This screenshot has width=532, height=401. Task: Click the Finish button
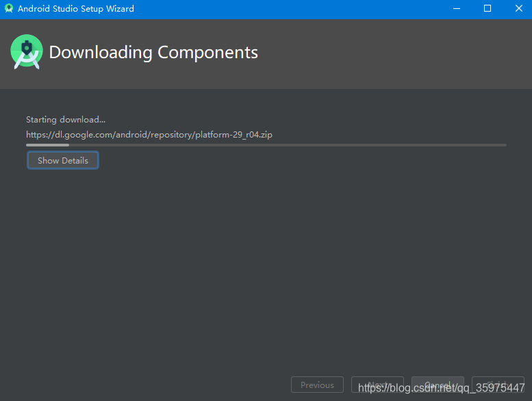498,385
